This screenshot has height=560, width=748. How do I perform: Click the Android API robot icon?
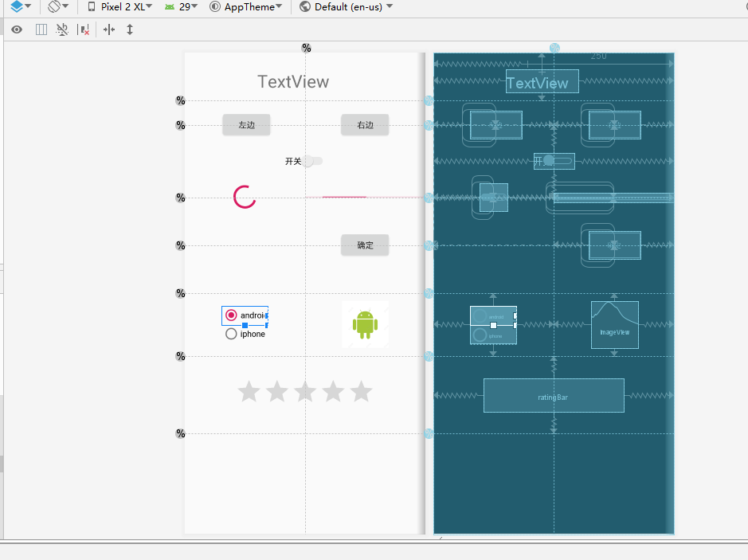170,6
